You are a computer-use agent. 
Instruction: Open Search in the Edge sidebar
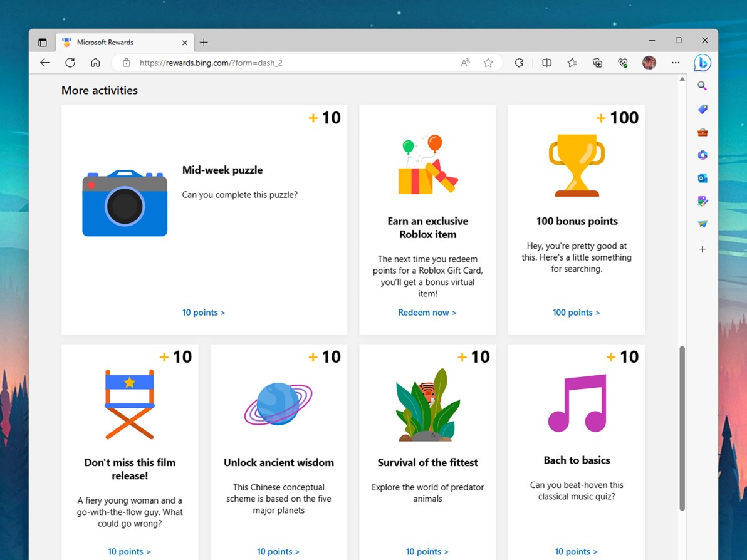point(702,86)
